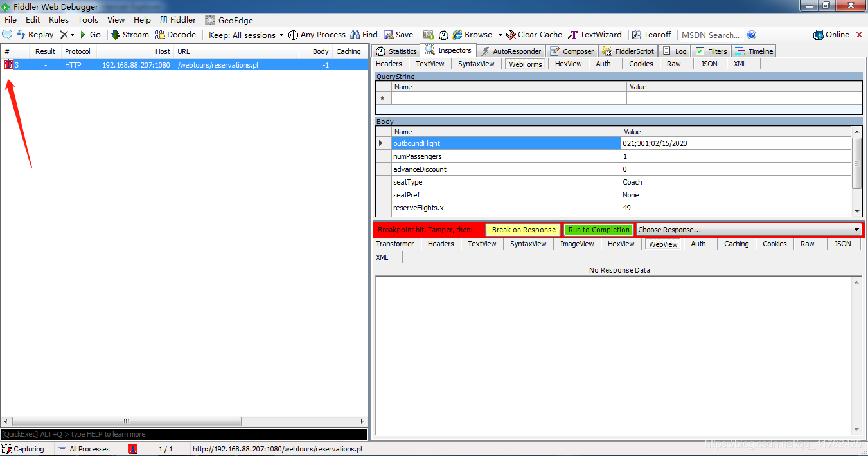Open the Fiddler menu item
The image size is (868, 456).
point(178,20)
